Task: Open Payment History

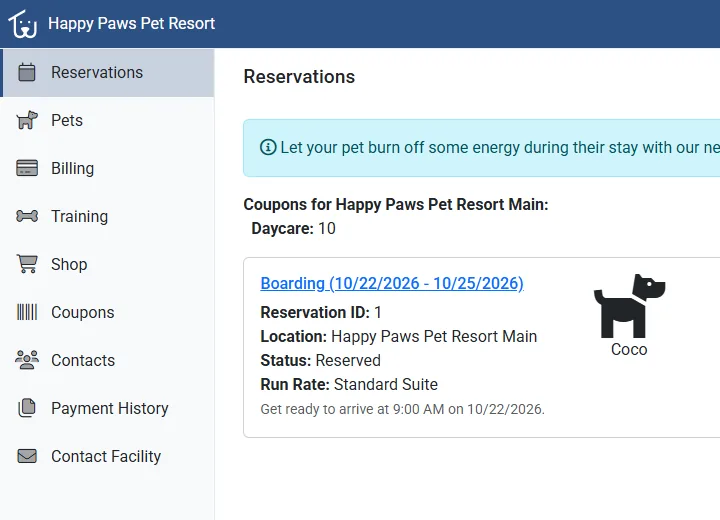Action: [107, 408]
